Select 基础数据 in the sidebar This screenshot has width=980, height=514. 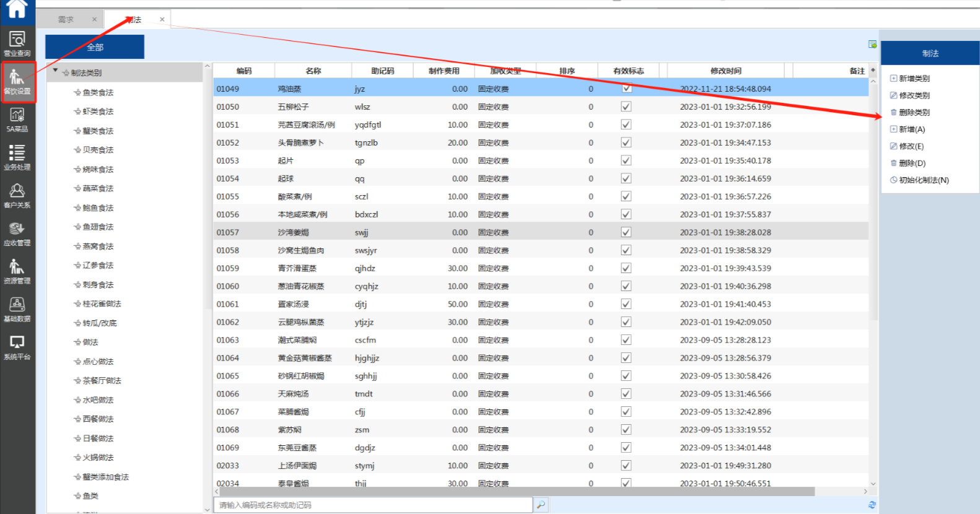(17, 309)
